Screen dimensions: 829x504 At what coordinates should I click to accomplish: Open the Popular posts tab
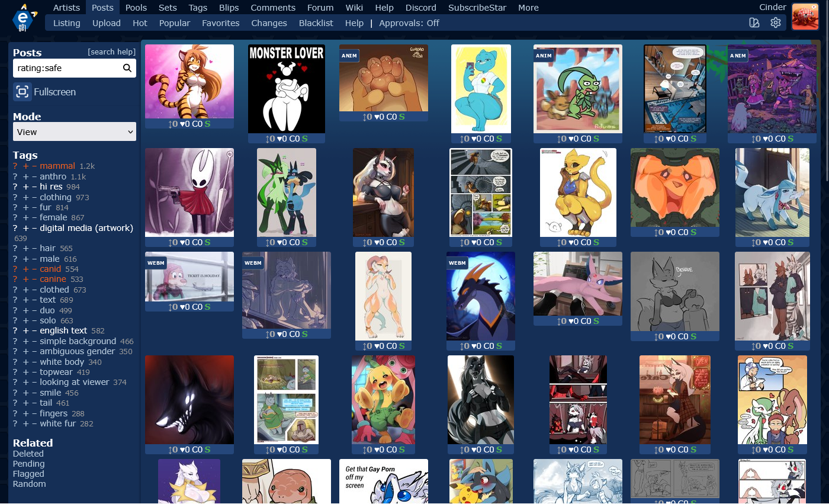pyautogui.click(x=175, y=23)
